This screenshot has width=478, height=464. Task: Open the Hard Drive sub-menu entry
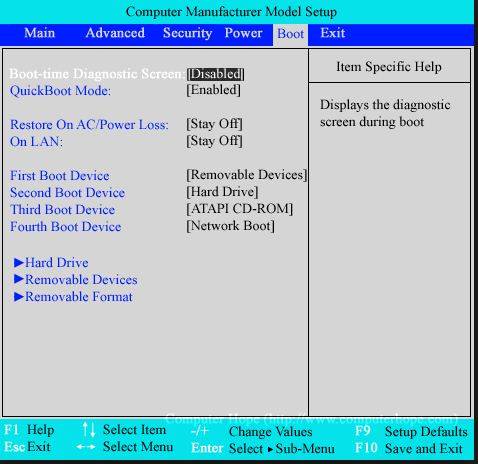tap(57, 263)
